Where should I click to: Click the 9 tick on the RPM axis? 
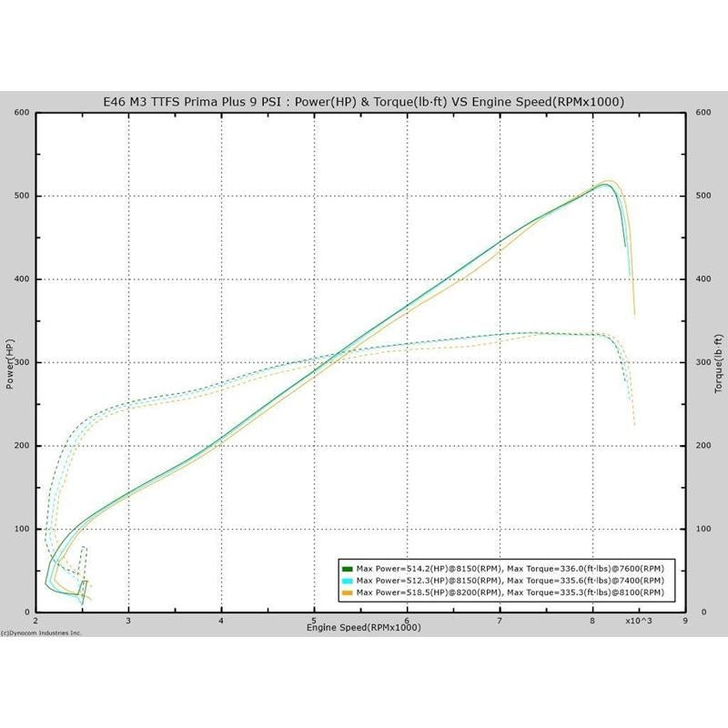tap(685, 620)
